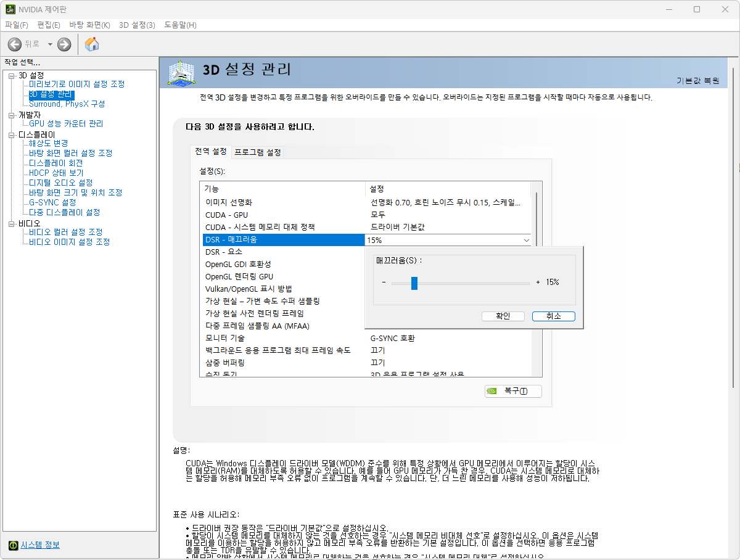
Task: Open GPU 성능 카운터 관리
Action: pos(66,123)
